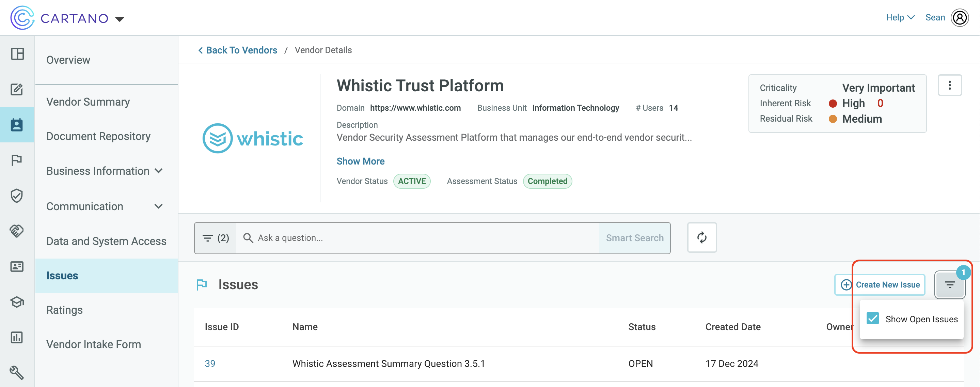The image size is (980, 387).
Task: Click the Very Important criticality value
Action: click(878, 88)
